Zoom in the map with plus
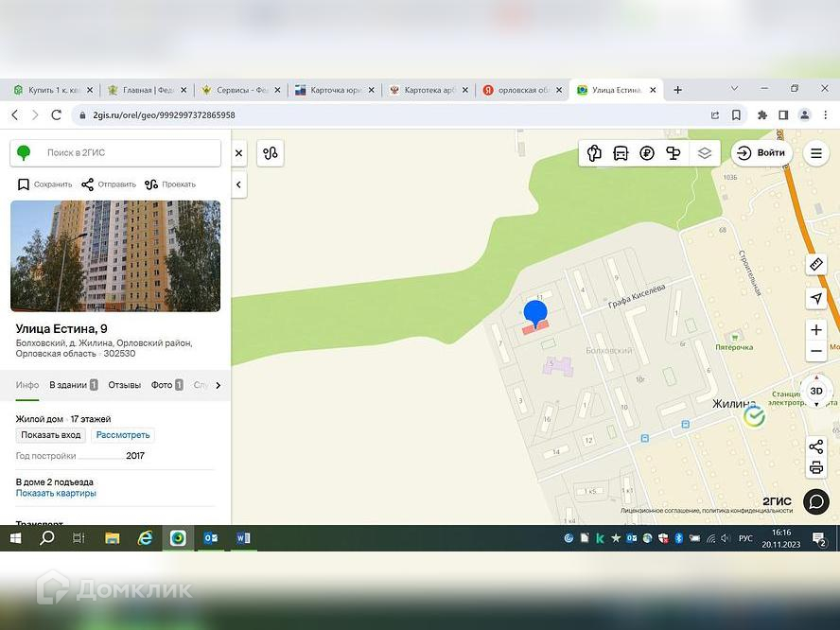This screenshot has width=840, height=630. 816,330
